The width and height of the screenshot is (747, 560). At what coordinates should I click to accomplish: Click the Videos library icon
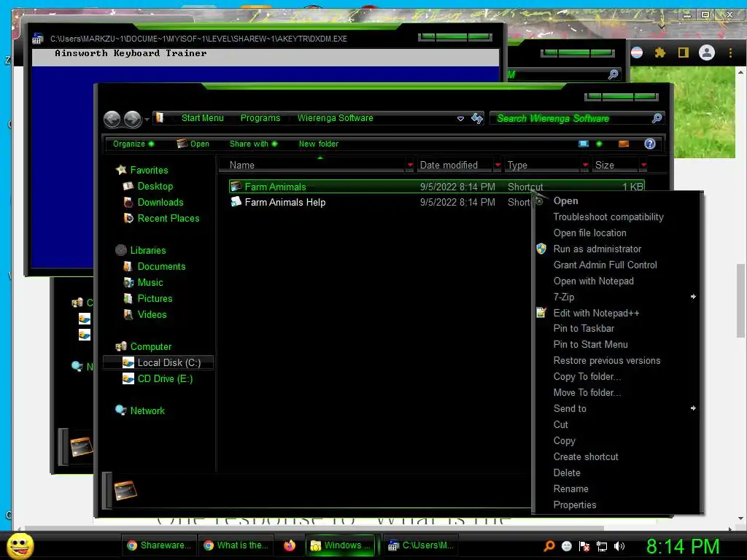pyautogui.click(x=128, y=314)
